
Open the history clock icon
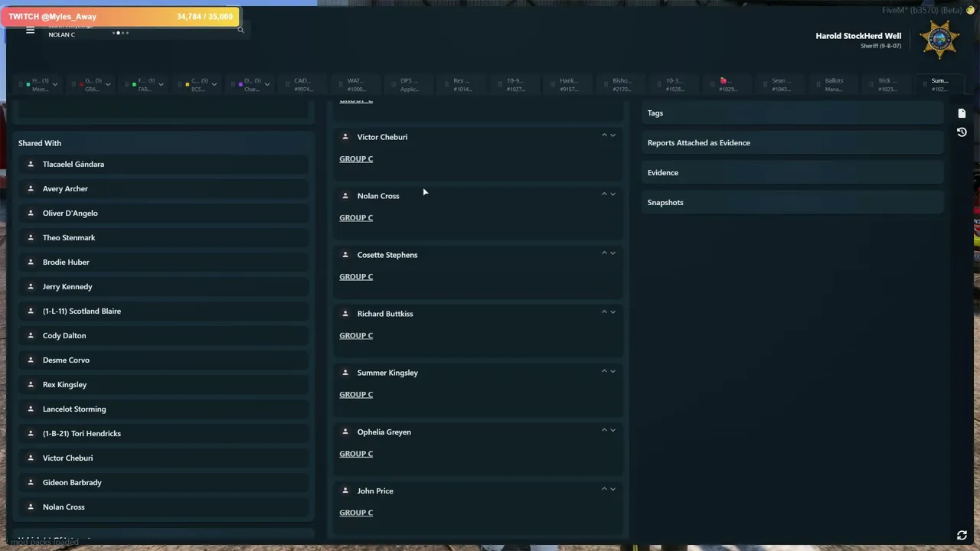(962, 132)
